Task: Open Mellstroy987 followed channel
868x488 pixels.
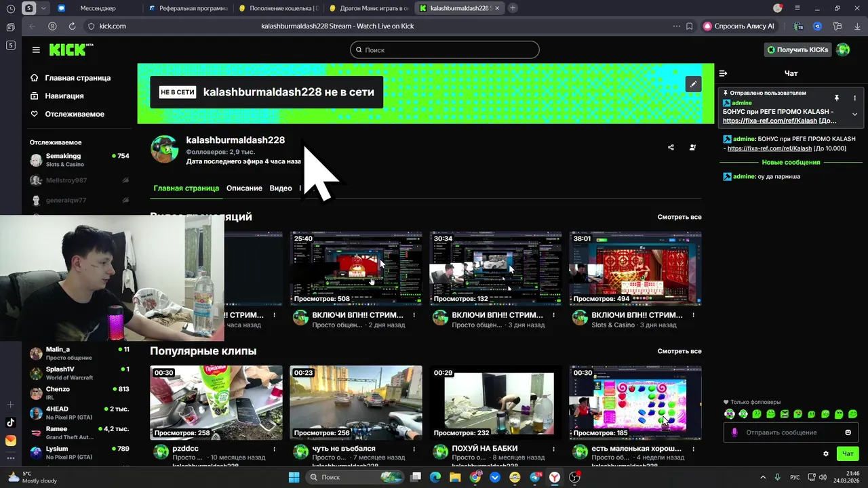Action: (x=79, y=180)
